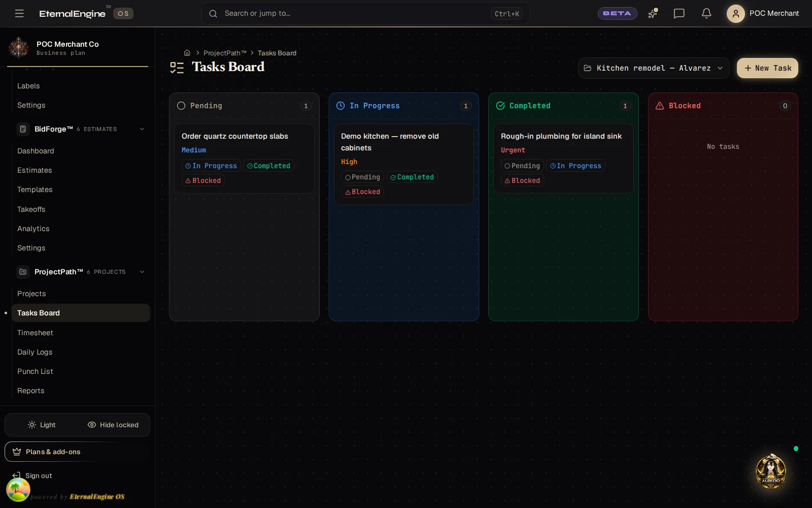Open the Order quartz countertop slabs card

[245, 158]
